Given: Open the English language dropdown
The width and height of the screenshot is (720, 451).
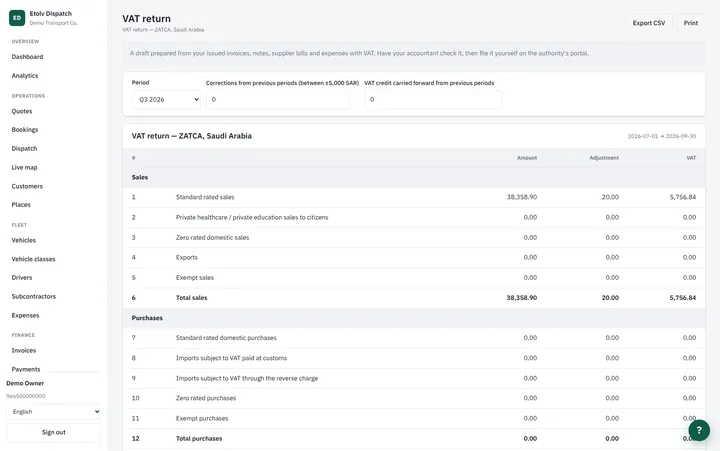Looking at the screenshot, I should (54, 412).
